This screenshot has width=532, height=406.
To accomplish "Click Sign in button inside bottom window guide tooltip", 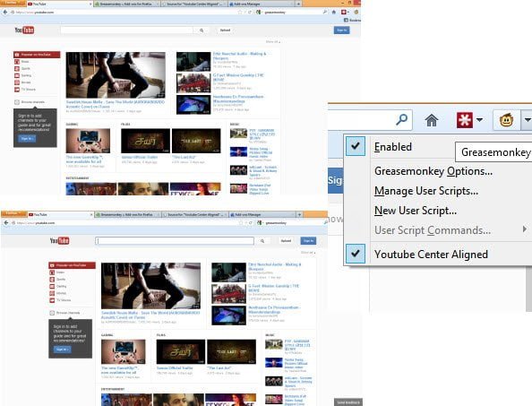I will point(62,350).
